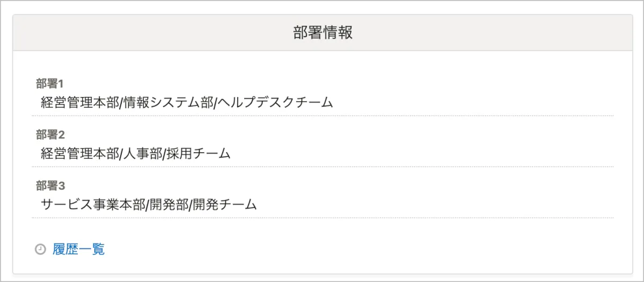Viewport: 644px width, 282px height.
Task: Click the dotted line under the 部署1 value
Action: (322, 115)
